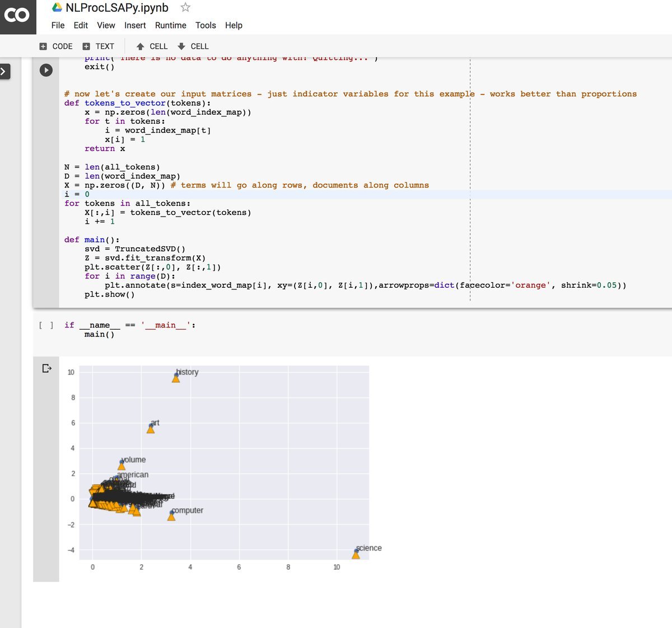Click the plt.annotate code line
The width and height of the screenshot is (672, 628).
(366, 285)
